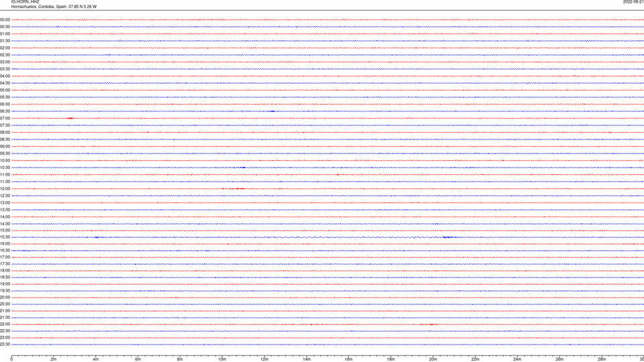
Task: Select the 07:00 trace time label
Action: (x=5, y=118)
